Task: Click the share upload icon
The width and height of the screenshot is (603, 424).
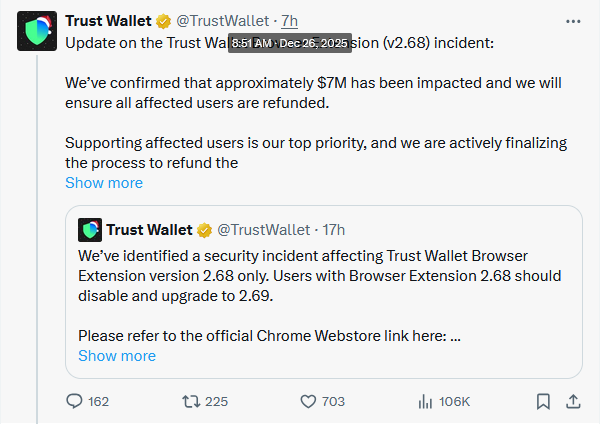Action: pos(573,401)
